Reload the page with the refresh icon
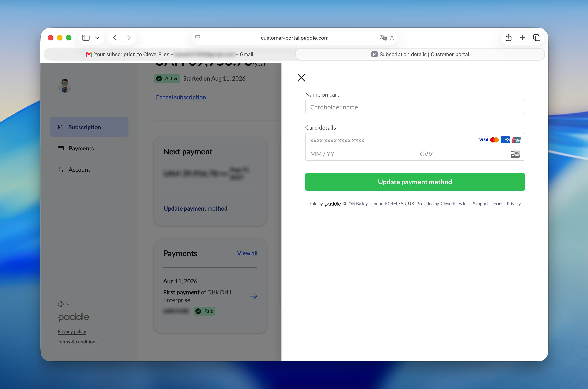 pos(392,38)
